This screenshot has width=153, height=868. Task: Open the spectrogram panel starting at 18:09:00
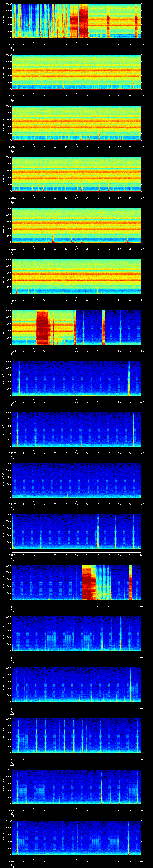[77, 378]
